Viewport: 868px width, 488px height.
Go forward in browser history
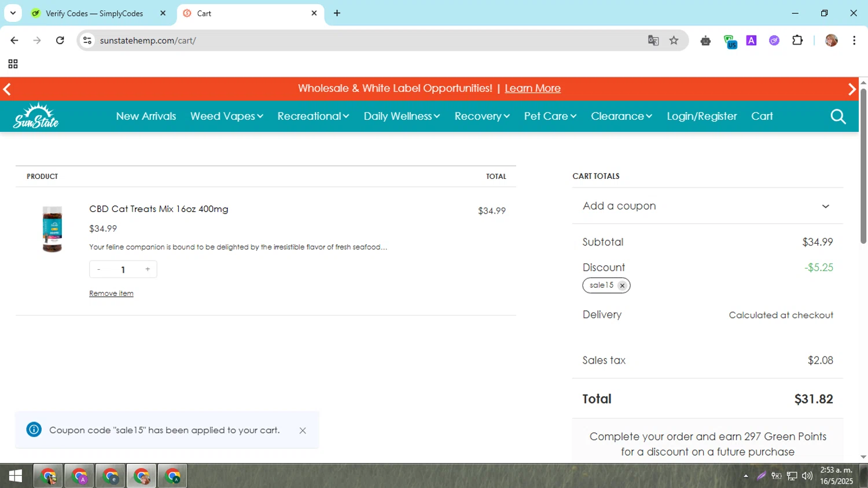(x=37, y=41)
